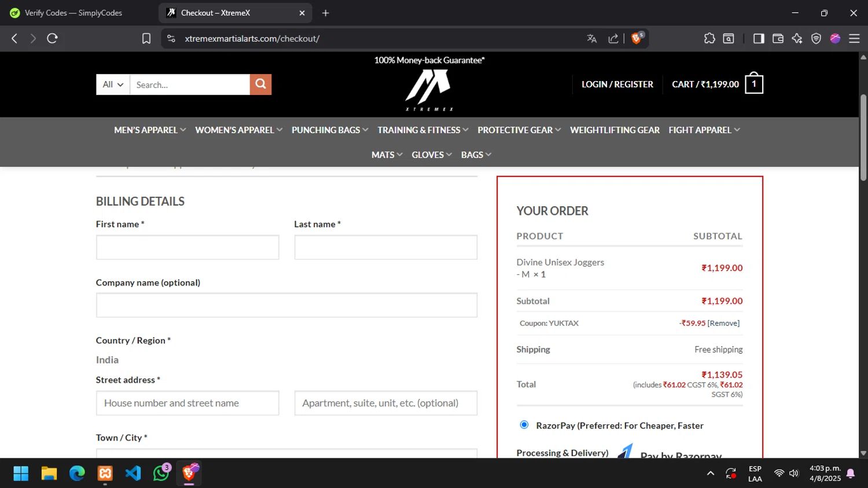Remove the YUKTAX coupon
868x488 pixels.
tap(723, 323)
